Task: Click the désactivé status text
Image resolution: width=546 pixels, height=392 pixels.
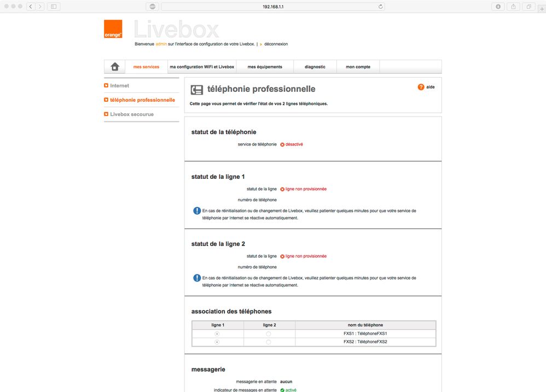Action: click(x=294, y=144)
